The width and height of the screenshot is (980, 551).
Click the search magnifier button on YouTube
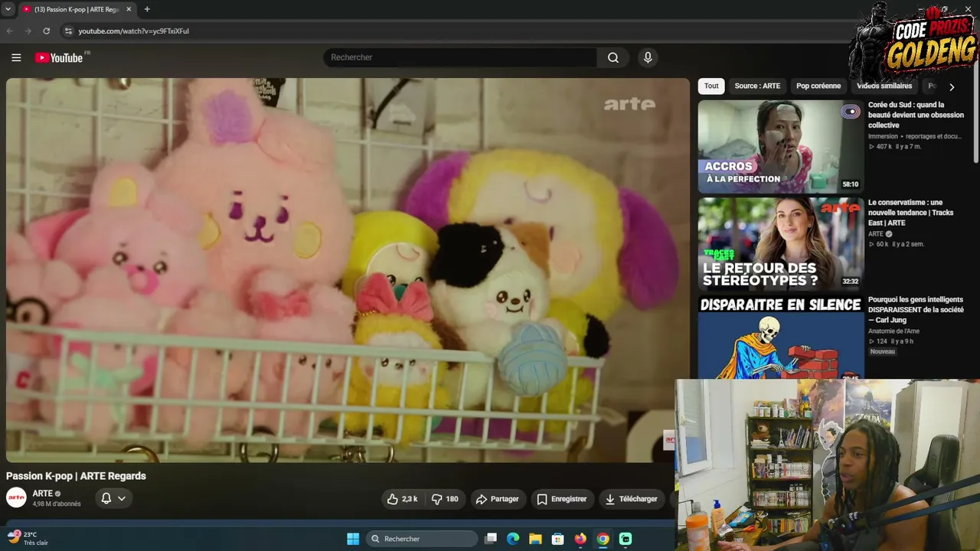click(613, 57)
